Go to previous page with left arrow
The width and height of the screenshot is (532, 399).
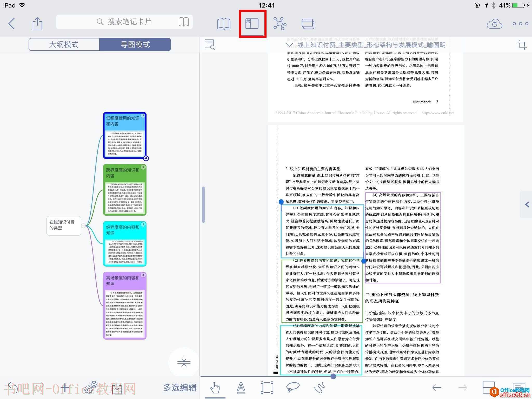437,388
